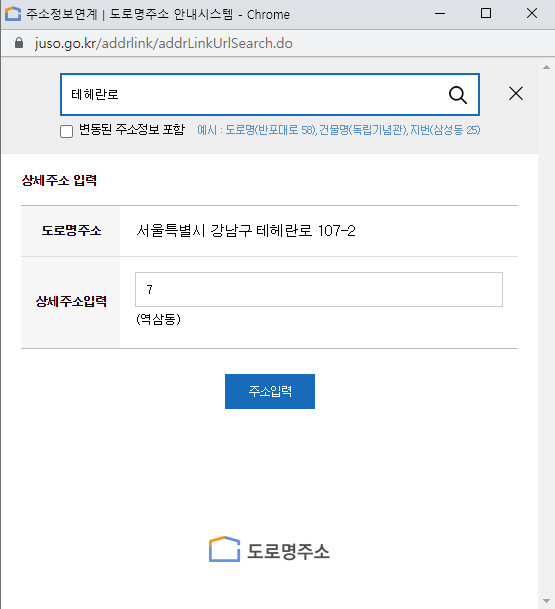Click the 변동된 주소정보 포함 label text
Image resolution: width=555 pixels, height=609 pixels.
pyautogui.click(x=132, y=129)
